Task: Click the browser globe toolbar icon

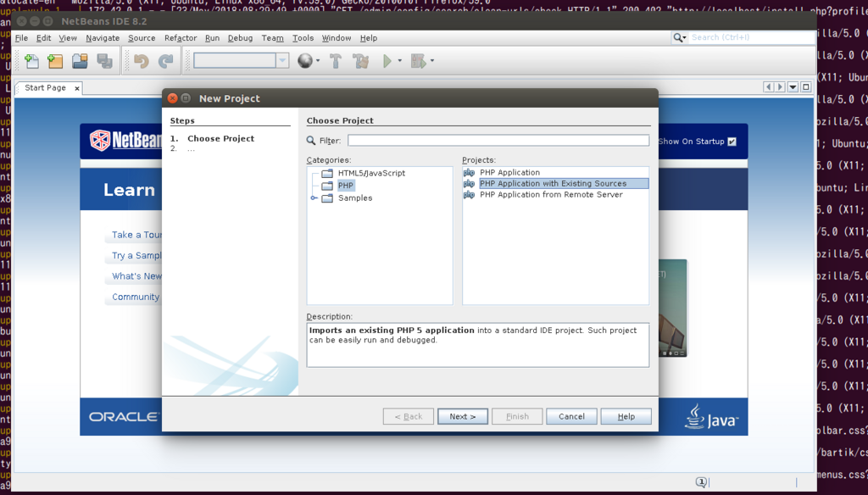Action: (304, 60)
